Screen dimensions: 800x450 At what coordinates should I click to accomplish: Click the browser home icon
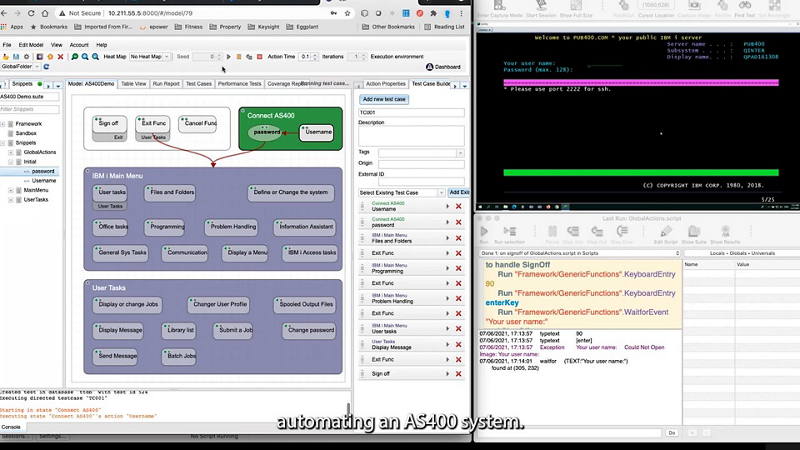pos(45,13)
